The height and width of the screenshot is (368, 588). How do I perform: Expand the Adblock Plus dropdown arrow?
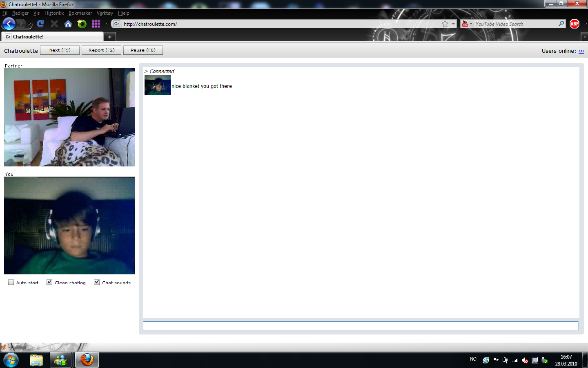tap(585, 24)
